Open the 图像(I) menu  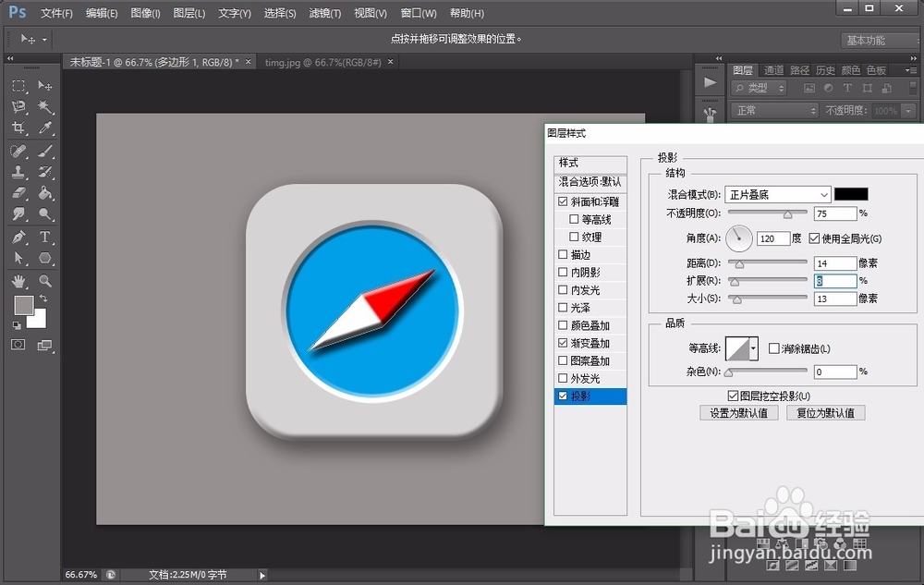145,13
